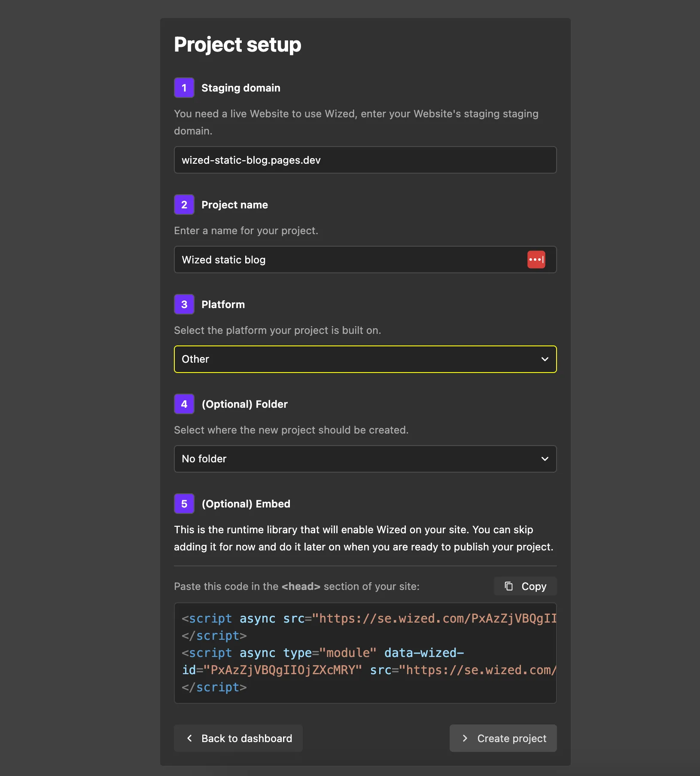Select the purple step 3 badge
This screenshot has height=776, width=700.
(x=184, y=304)
